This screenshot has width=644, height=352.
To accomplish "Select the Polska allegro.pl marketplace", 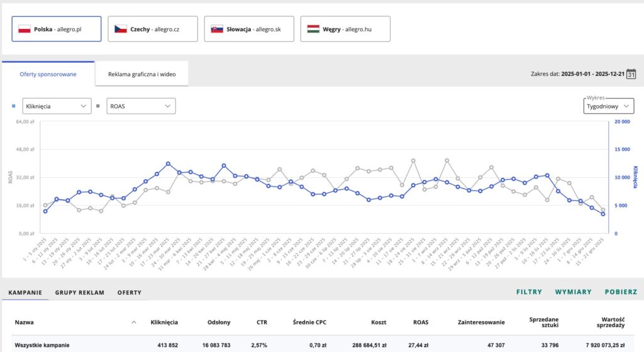I will point(57,29).
